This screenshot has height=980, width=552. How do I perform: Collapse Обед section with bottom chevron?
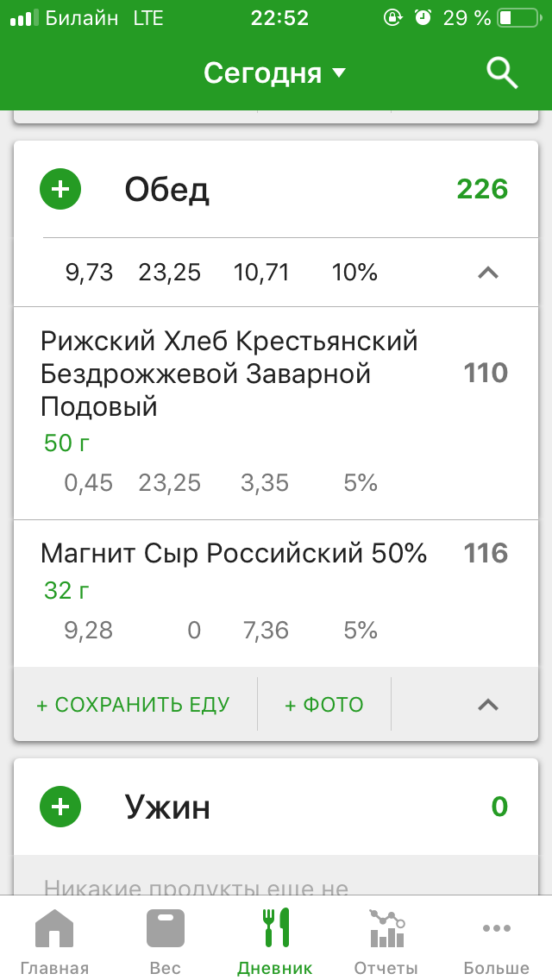coord(487,705)
